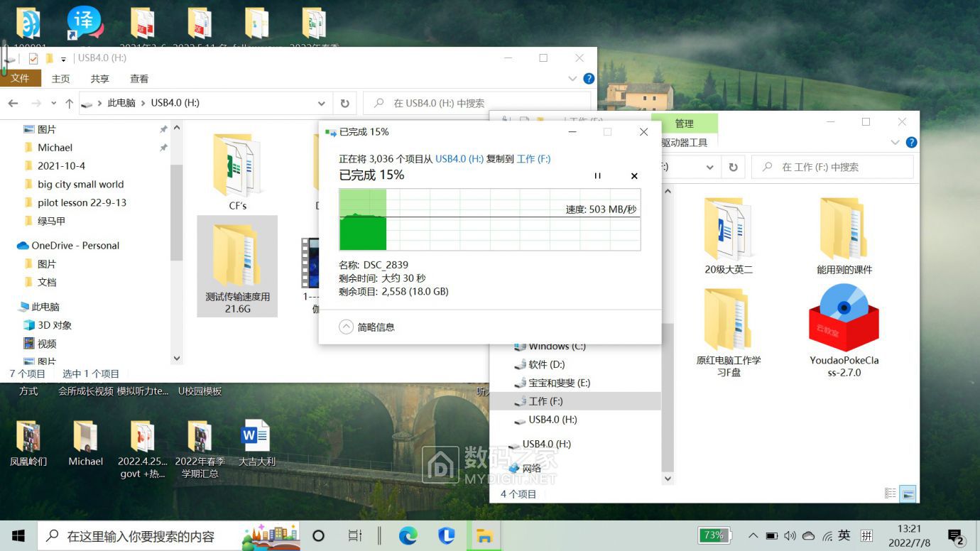Expand the ribbon in USB4.0 window
The height and width of the screenshot is (551, 980).
click(573, 79)
